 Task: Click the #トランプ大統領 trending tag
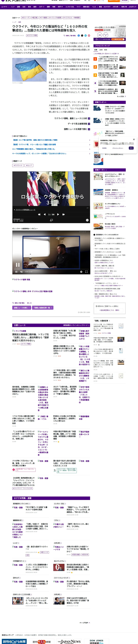(55, 18)
